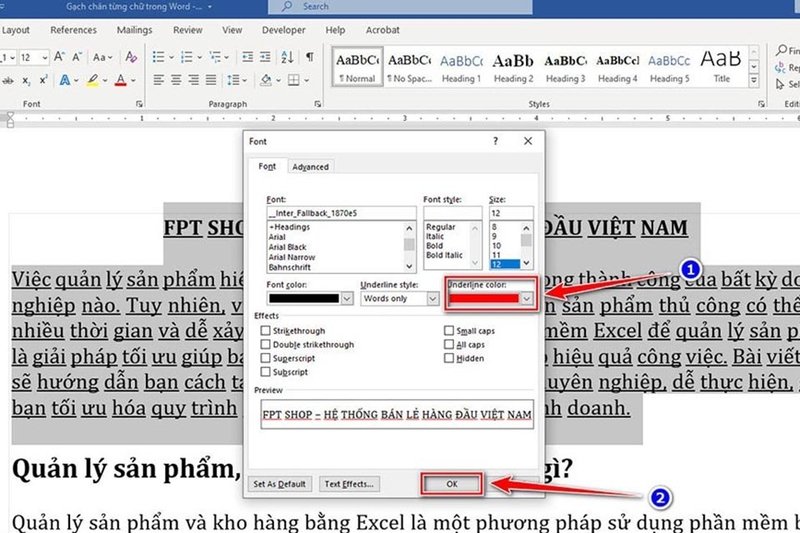
Task: Apply the No Spacing style
Action: [409, 67]
